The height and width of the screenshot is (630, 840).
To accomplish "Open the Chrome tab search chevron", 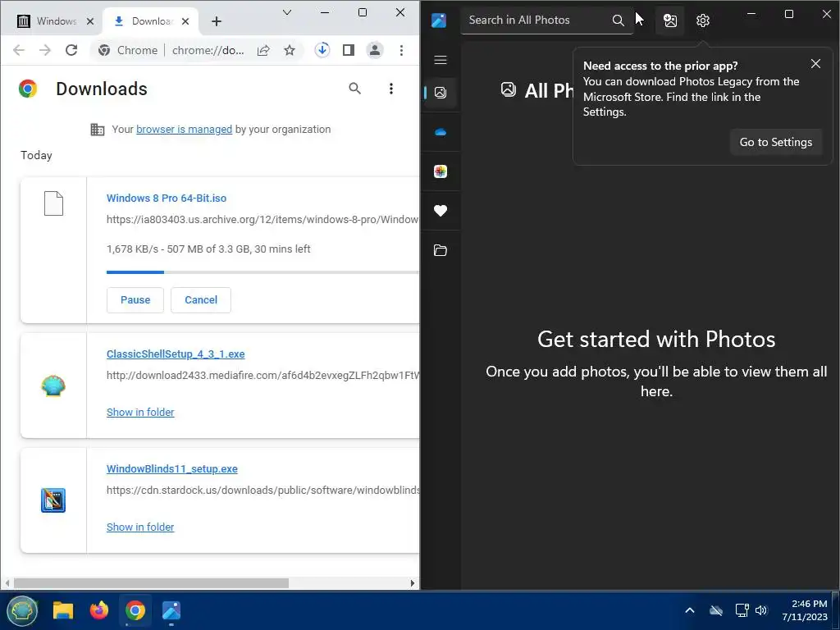I will [287, 12].
